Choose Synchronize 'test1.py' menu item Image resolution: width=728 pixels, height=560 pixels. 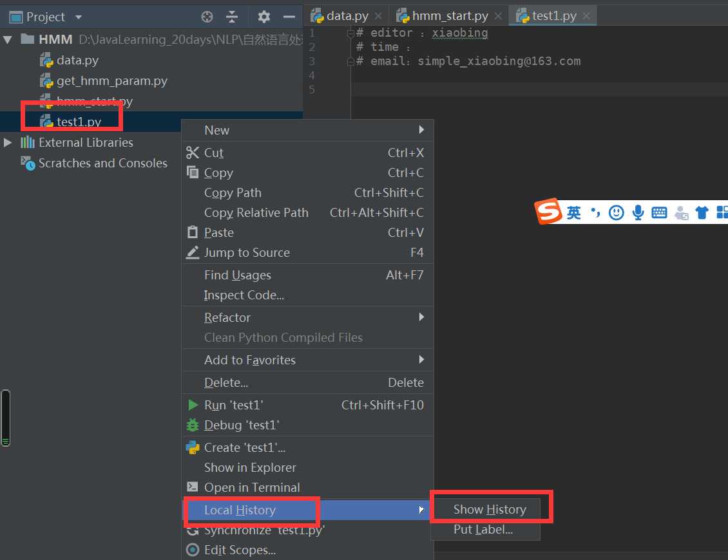[x=307, y=530]
